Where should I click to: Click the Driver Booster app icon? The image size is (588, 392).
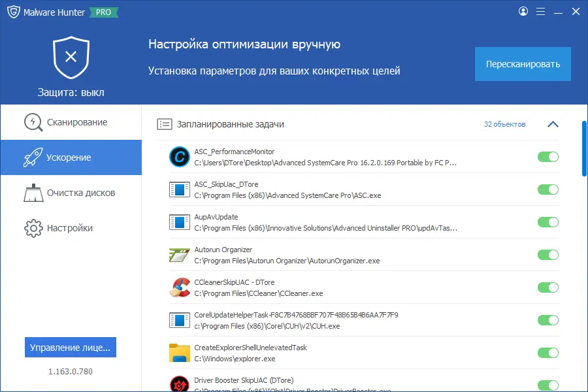click(179, 384)
